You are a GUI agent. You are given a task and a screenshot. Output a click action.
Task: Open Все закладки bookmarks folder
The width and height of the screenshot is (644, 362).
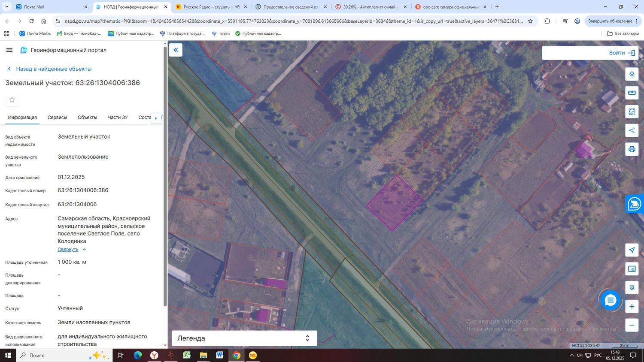[623, 33]
